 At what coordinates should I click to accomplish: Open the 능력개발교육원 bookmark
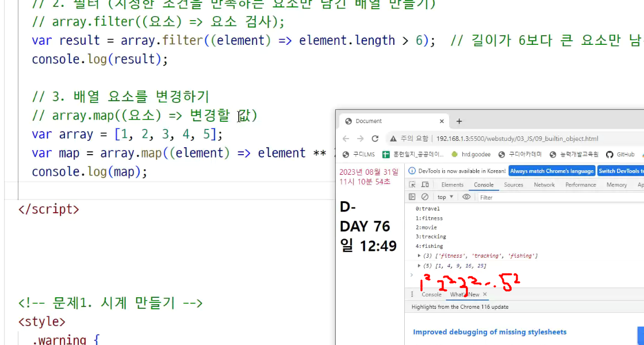pyautogui.click(x=574, y=155)
